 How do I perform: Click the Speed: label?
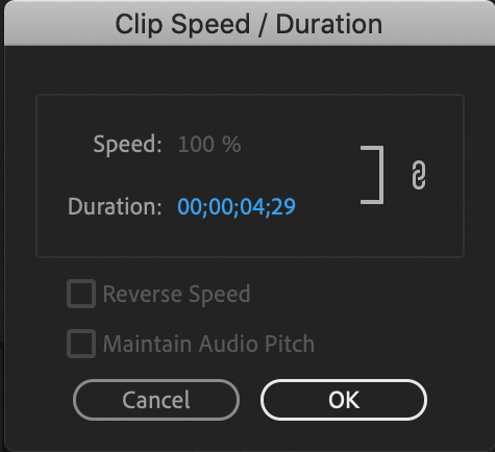tap(128, 145)
